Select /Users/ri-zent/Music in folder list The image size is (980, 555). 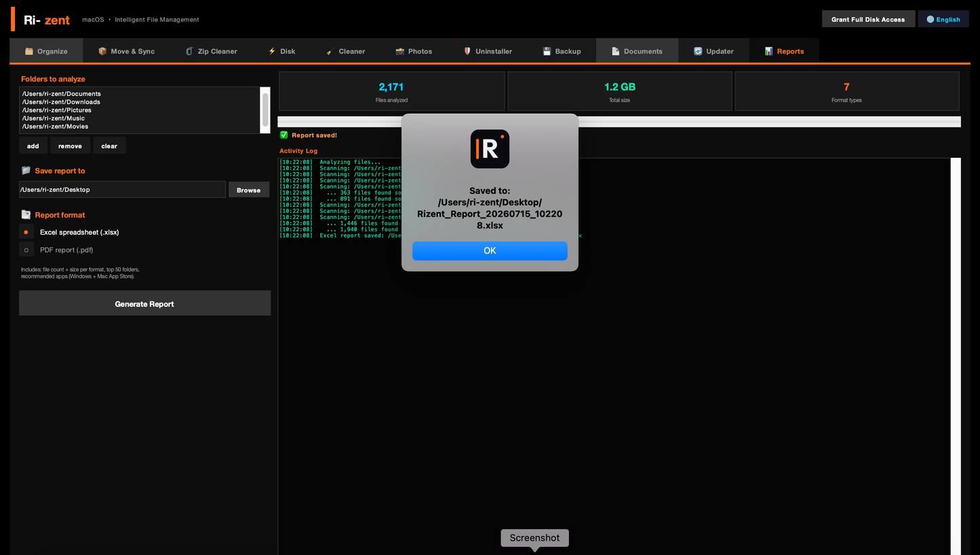[x=53, y=118]
